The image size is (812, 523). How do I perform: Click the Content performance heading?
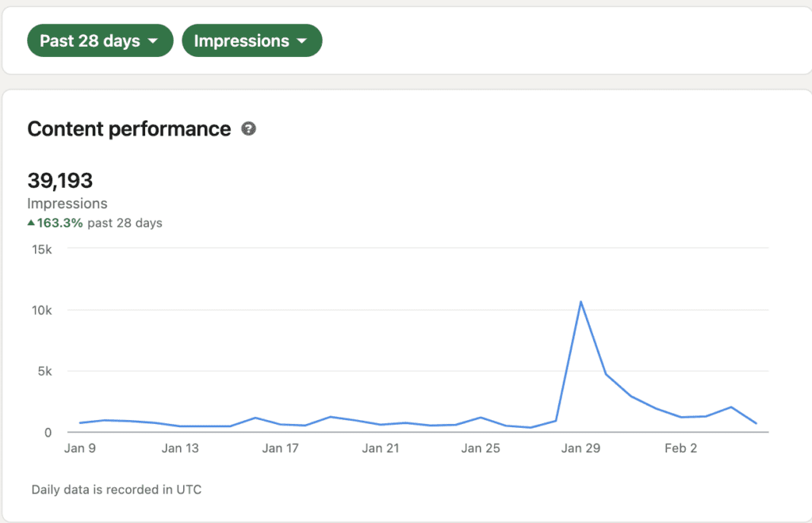click(129, 129)
